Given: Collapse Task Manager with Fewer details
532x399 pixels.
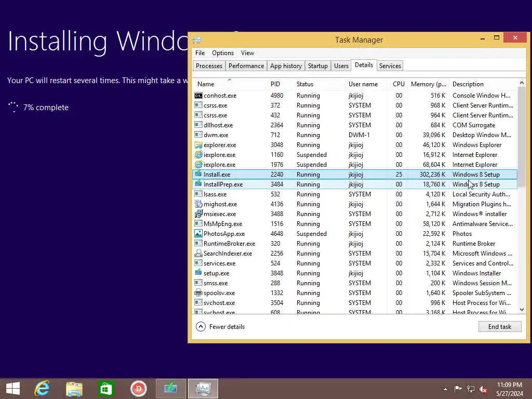Looking at the screenshot, I should click(220, 327).
